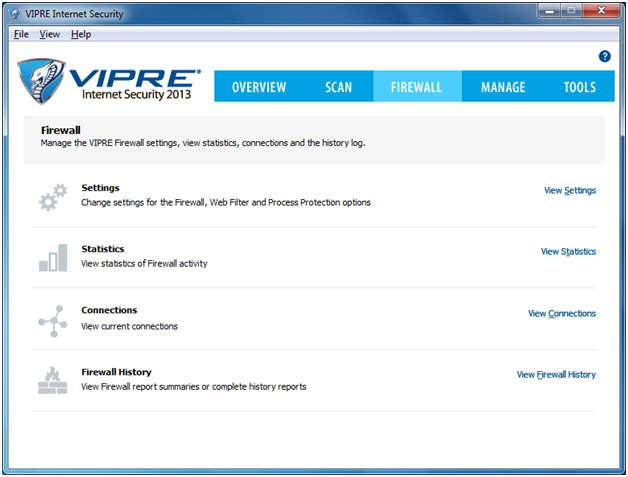
Task: Click the bold Statistics heading
Action: [103, 249]
